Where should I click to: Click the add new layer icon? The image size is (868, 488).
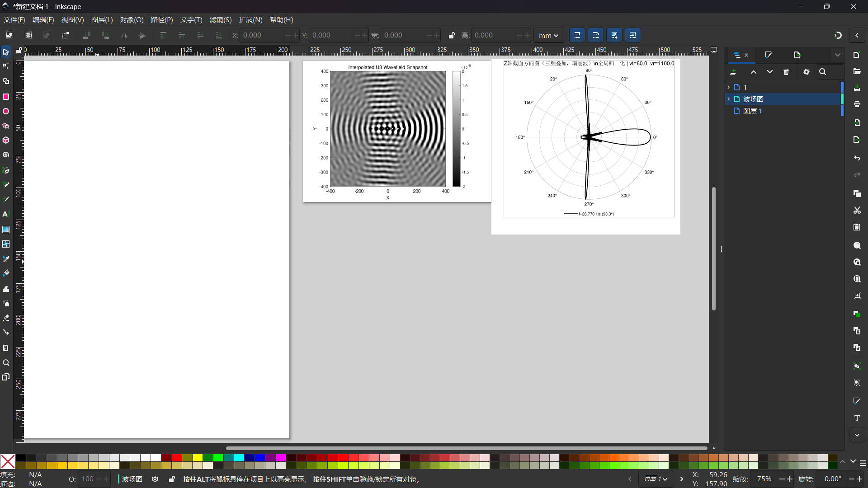[733, 72]
